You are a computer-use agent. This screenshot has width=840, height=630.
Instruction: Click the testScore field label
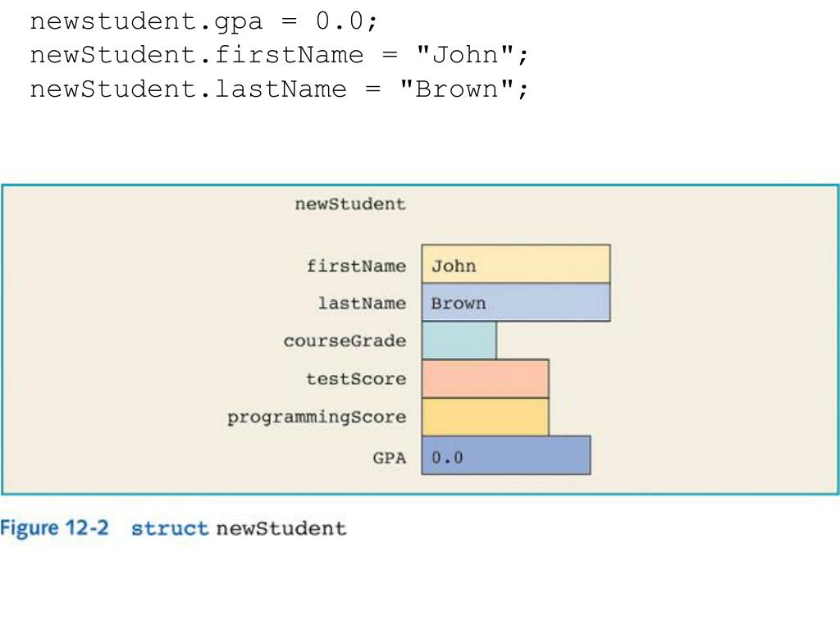click(x=356, y=379)
